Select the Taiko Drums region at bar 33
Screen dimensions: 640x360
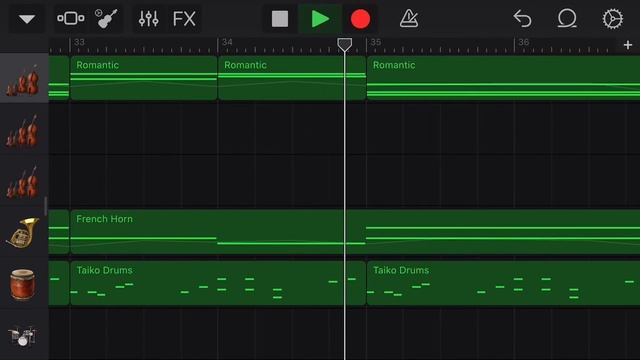click(218, 283)
